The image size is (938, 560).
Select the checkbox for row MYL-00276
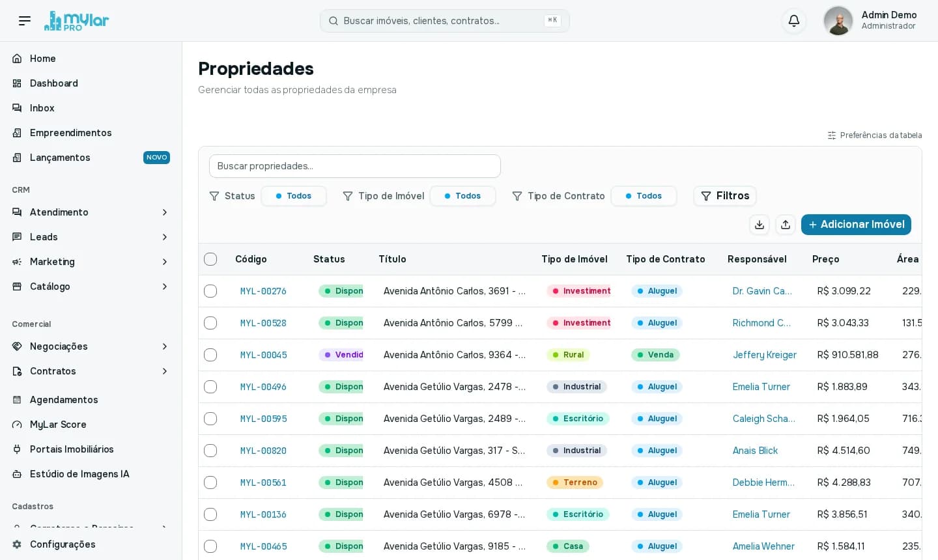point(210,291)
